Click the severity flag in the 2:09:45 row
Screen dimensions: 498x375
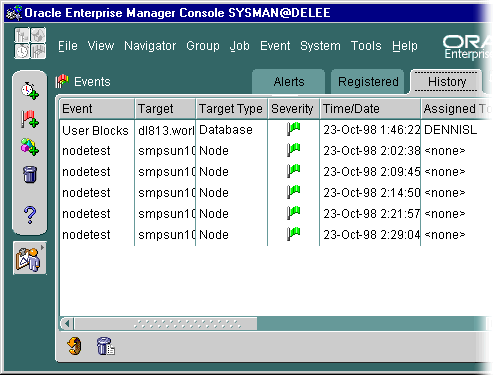(x=293, y=171)
